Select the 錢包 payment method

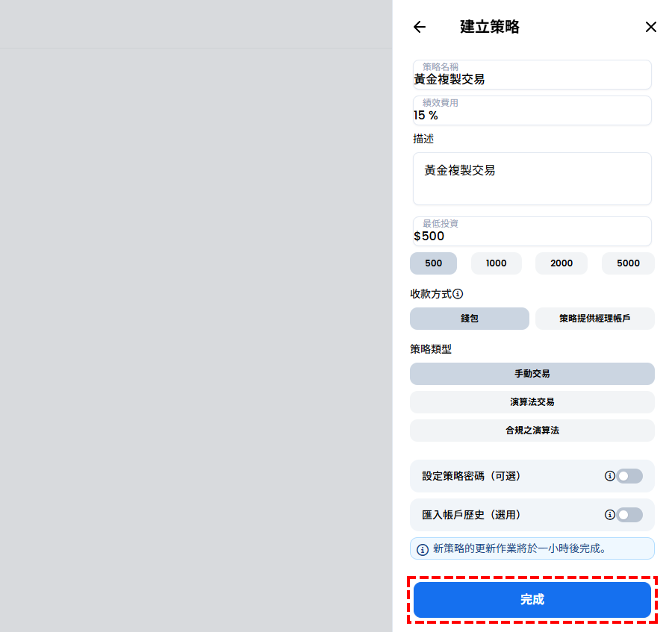469,319
